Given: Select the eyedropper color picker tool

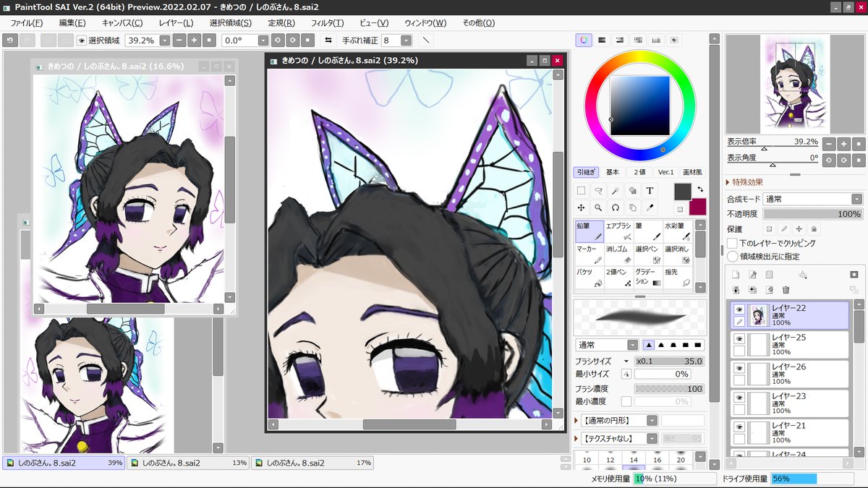Looking at the screenshot, I should 650,207.
